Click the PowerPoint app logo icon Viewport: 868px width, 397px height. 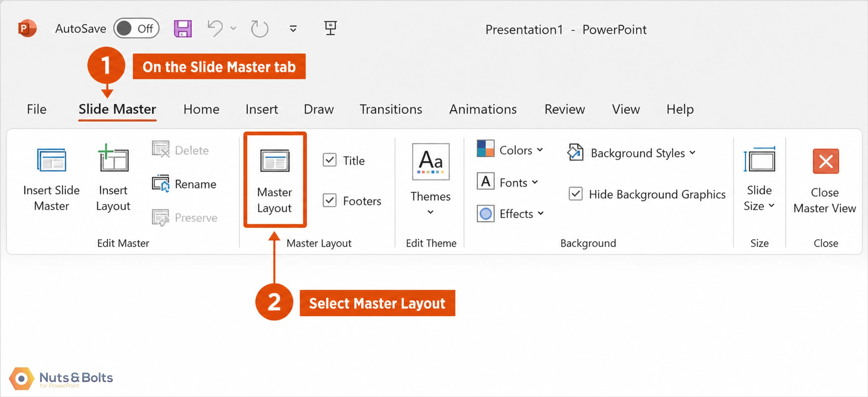(x=27, y=28)
